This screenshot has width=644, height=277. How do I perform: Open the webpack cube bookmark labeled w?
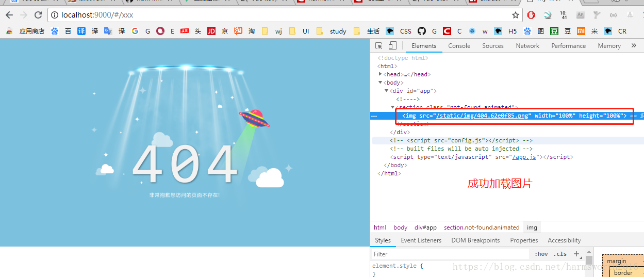[x=478, y=31]
